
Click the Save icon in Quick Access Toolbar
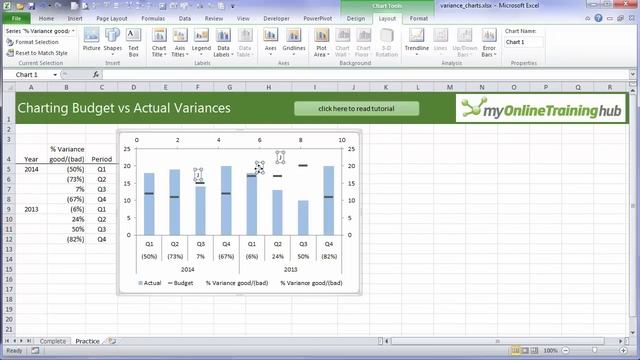point(31,6)
